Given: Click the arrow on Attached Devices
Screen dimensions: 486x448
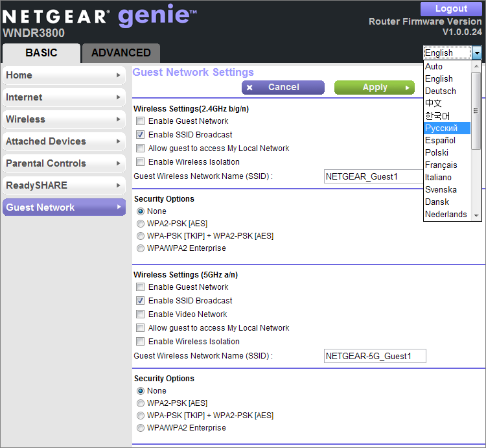Looking at the screenshot, I should click(x=118, y=141).
